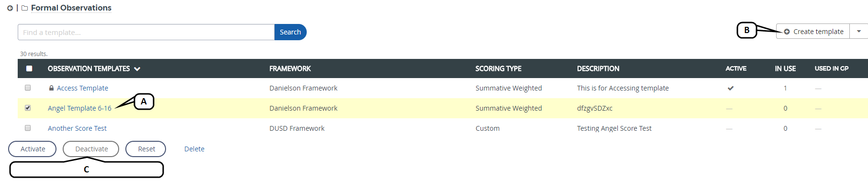Click the Scoring Type column header
This screenshot has height=182, width=868.
click(498, 68)
